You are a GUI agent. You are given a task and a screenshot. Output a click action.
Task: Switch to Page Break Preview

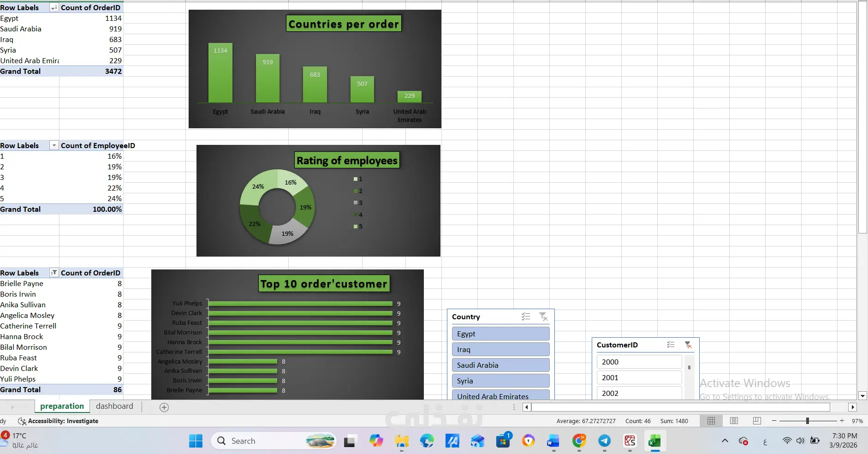(757, 421)
